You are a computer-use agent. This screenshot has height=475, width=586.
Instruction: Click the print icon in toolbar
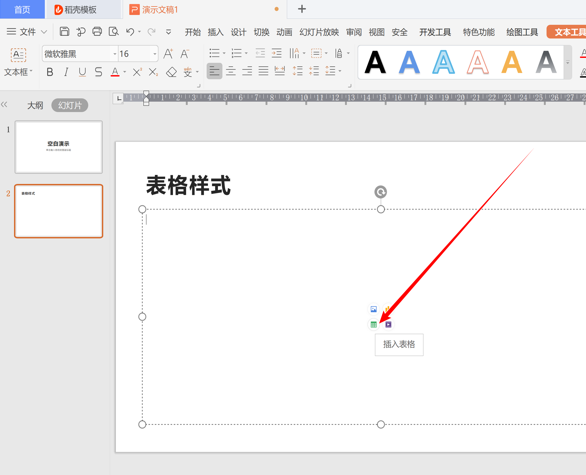click(97, 32)
